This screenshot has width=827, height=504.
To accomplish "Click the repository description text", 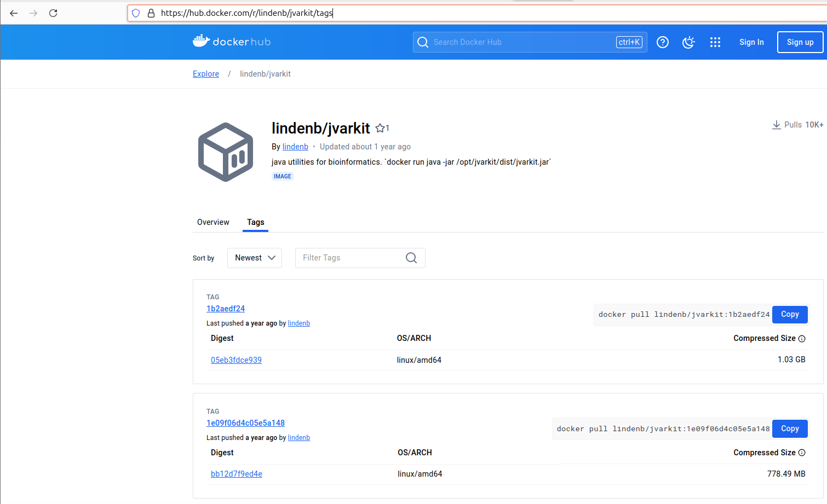I will pos(411,162).
